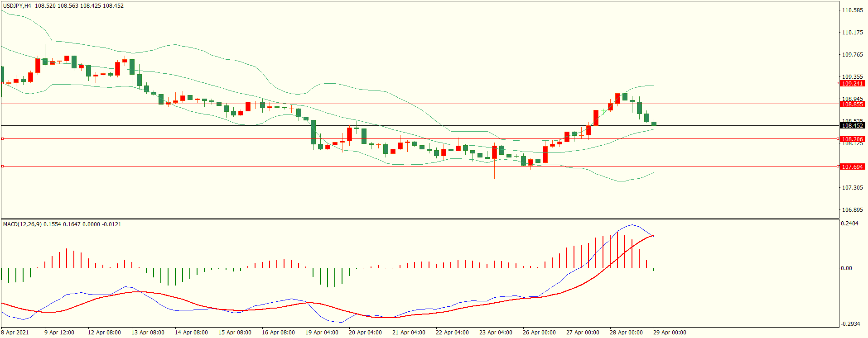Click the 106.895 value on price axis

coord(852,210)
